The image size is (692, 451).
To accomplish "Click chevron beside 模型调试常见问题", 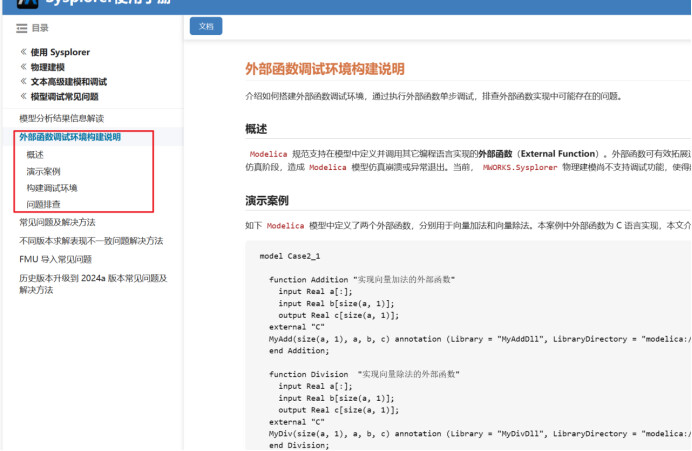I will pyautogui.click(x=23, y=96).
